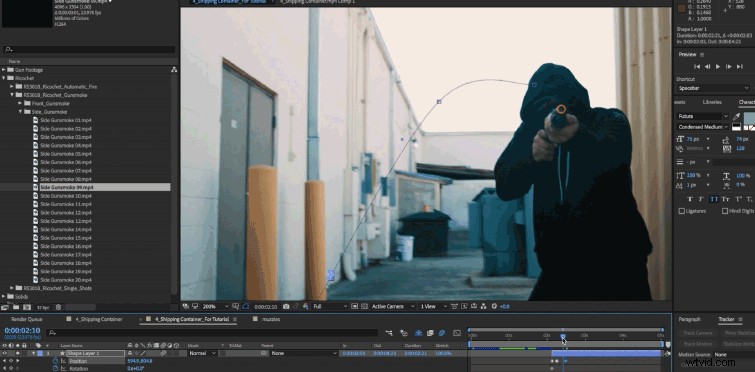Image resolution: width=755 pixels, height=372 pixels.
Task: Click the snapshot camera icon below viewer
Action: [286, 306]
